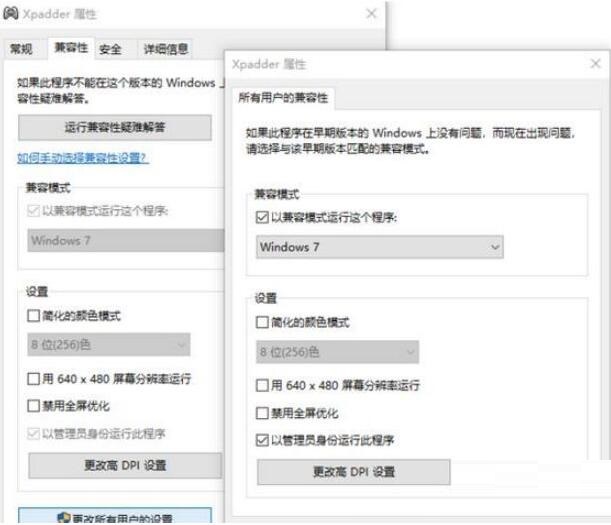Check 禁用全屏优化 in back window
Screen dimensions: 611x525
click(x=33, y=406)
